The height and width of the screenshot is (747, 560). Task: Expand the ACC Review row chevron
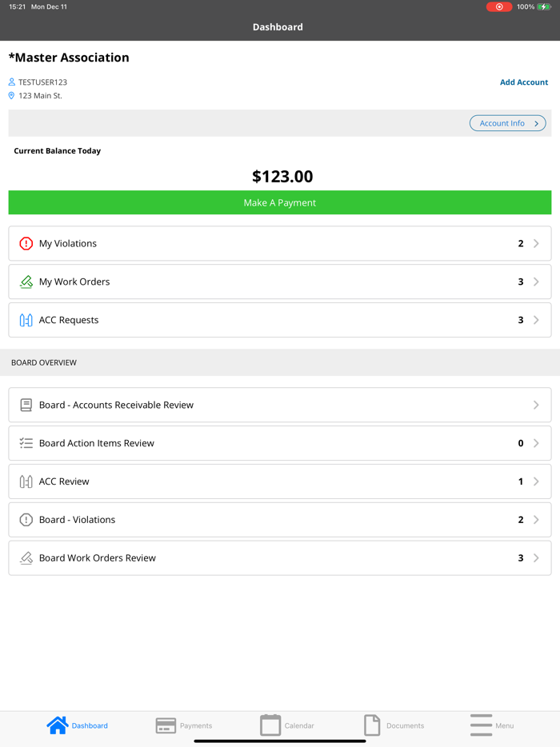[x=536, y=481]
